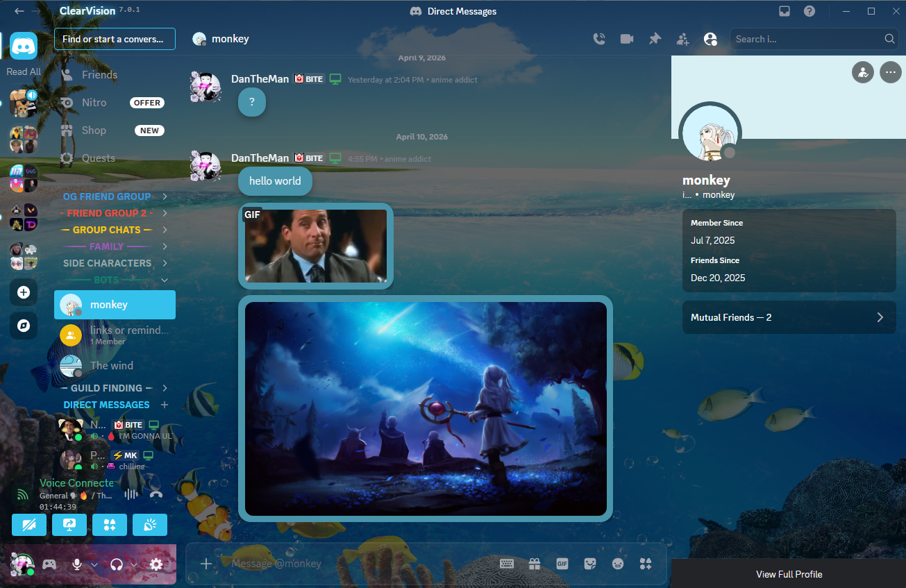906x588 pixels.
Task: Start a video call with monkey
Action: point(627,39)
